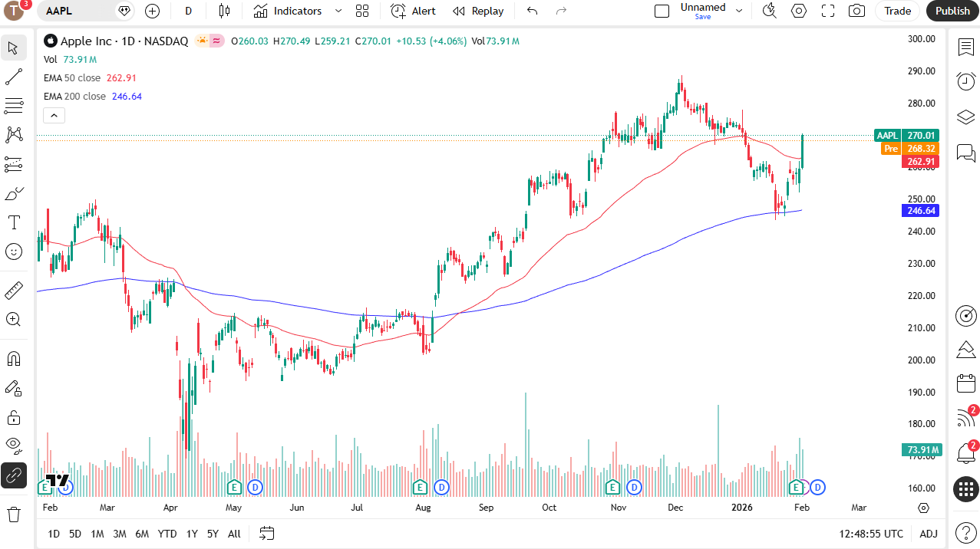
Task: Open the watchlist panel icon
Action: point(965,48)
